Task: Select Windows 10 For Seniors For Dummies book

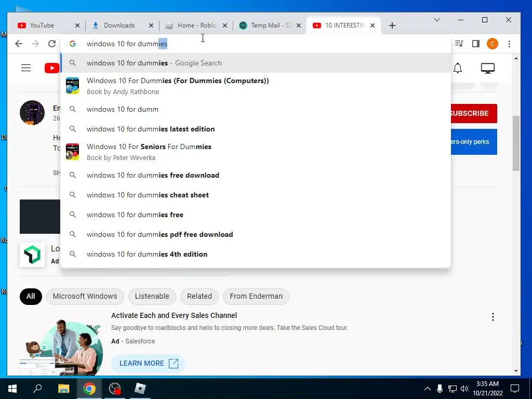Action: pos(256,152)
